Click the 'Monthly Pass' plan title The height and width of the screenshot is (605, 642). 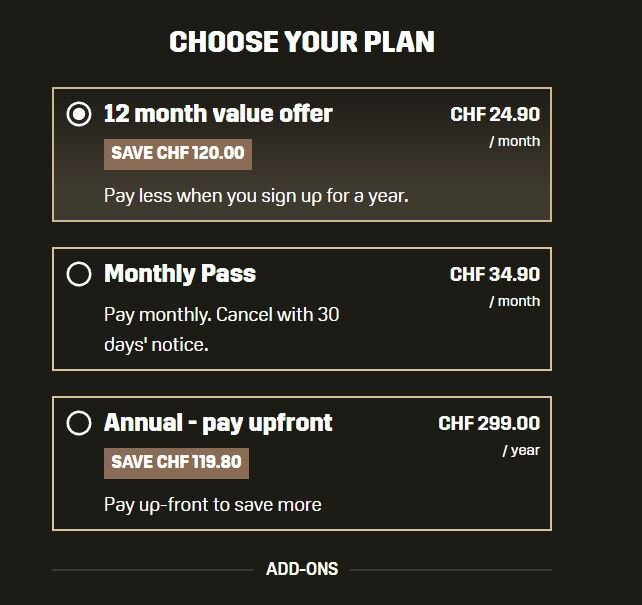[x=180, y=274]
